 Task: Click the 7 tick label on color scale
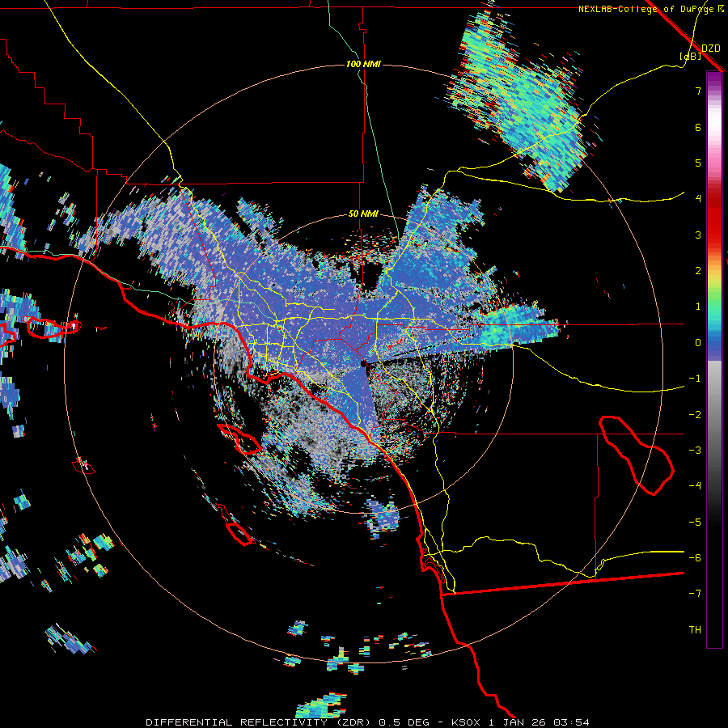coord(698,91)
